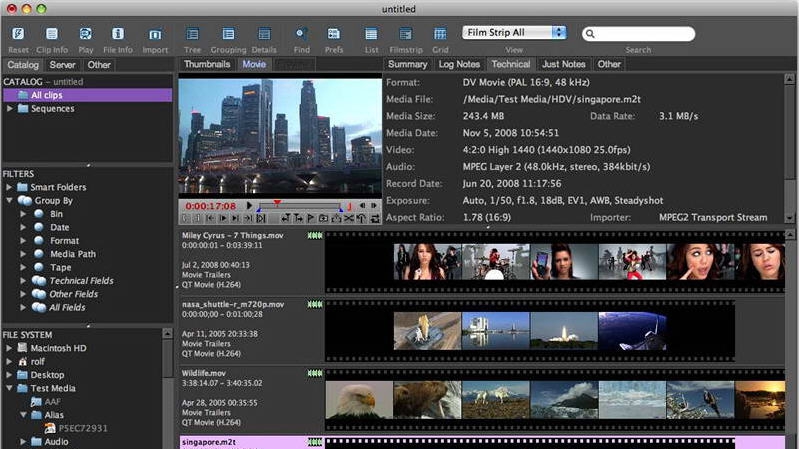This screenshot has height=449, width=799.
Task: Open the Summary tab
Action: 407,64
